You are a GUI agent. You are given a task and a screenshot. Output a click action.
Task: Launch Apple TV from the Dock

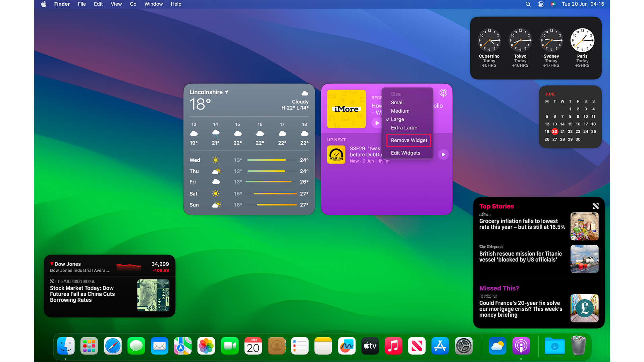370,346
